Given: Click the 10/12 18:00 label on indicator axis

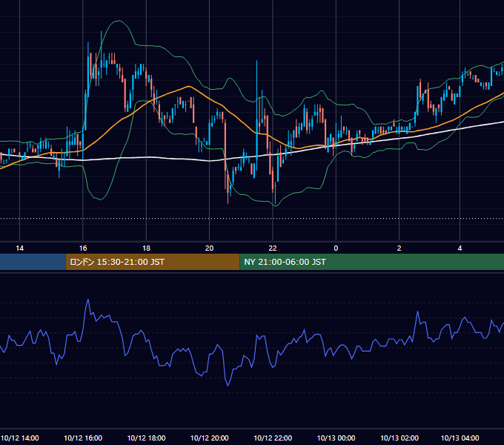Looking at the screenshot, I should click(x=146, y=438).
